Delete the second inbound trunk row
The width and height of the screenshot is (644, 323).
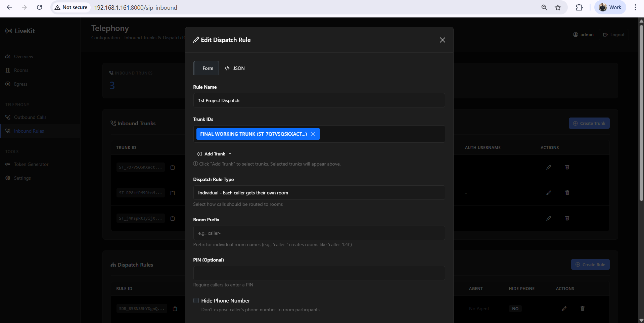pos(567,193)
